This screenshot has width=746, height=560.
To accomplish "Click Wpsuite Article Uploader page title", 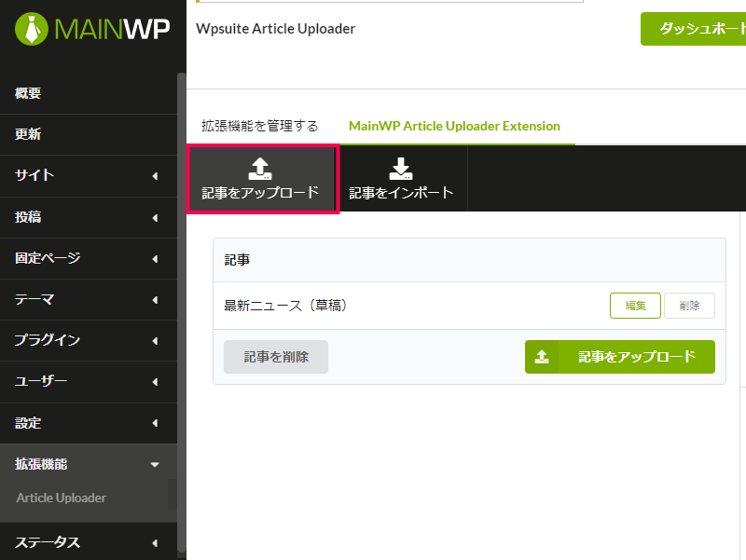I will point(275,29).
